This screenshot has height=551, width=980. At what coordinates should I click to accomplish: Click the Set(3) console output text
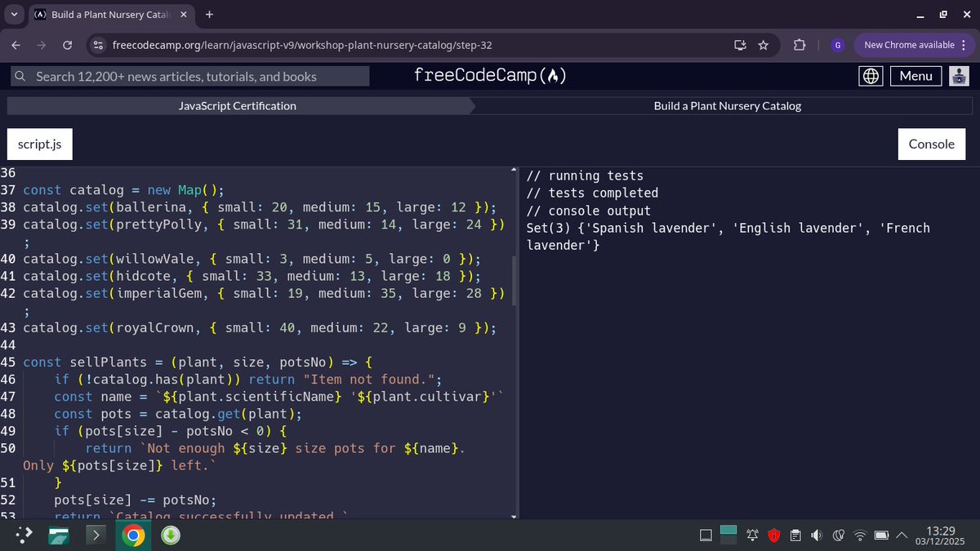point(728,236)
